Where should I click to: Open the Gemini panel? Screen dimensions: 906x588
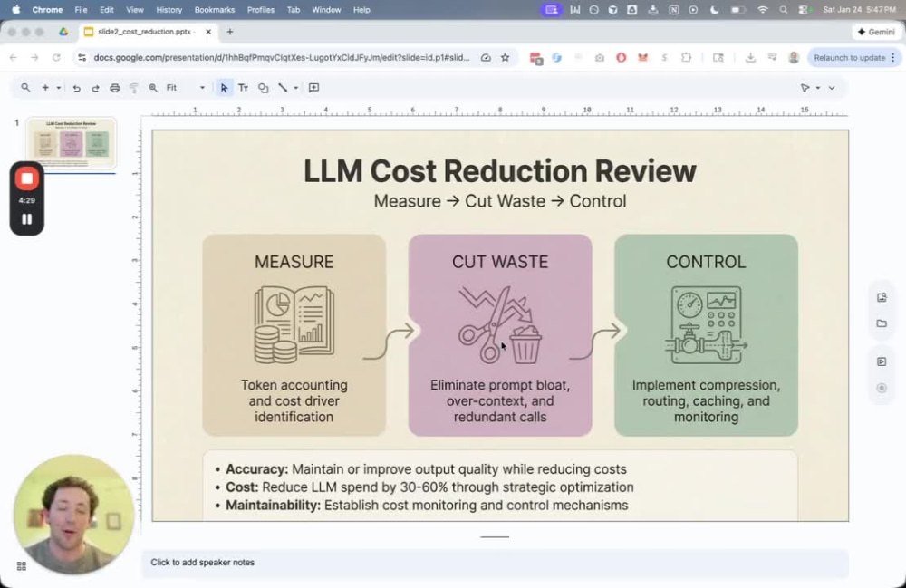pyautogui.click(x=876, y=32)
